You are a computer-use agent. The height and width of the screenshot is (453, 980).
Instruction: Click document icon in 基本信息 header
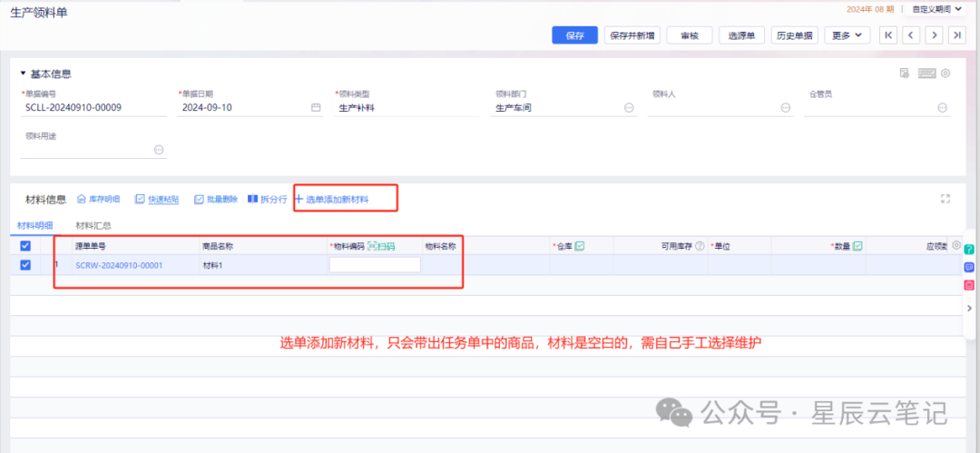(x=904, y=74)
